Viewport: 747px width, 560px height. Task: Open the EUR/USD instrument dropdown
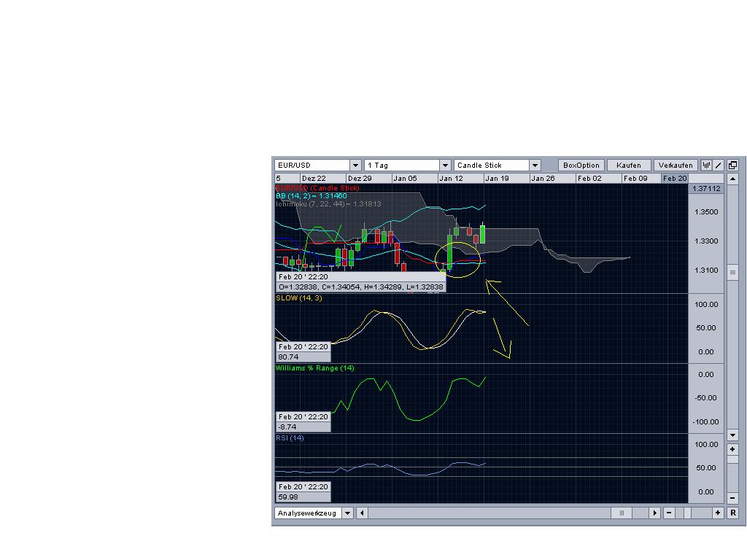355,165
